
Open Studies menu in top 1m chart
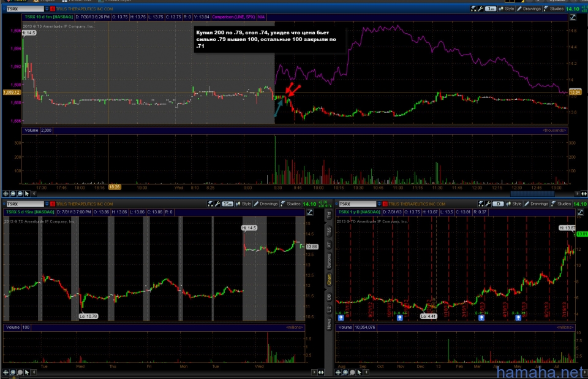[x=554, y=9]
